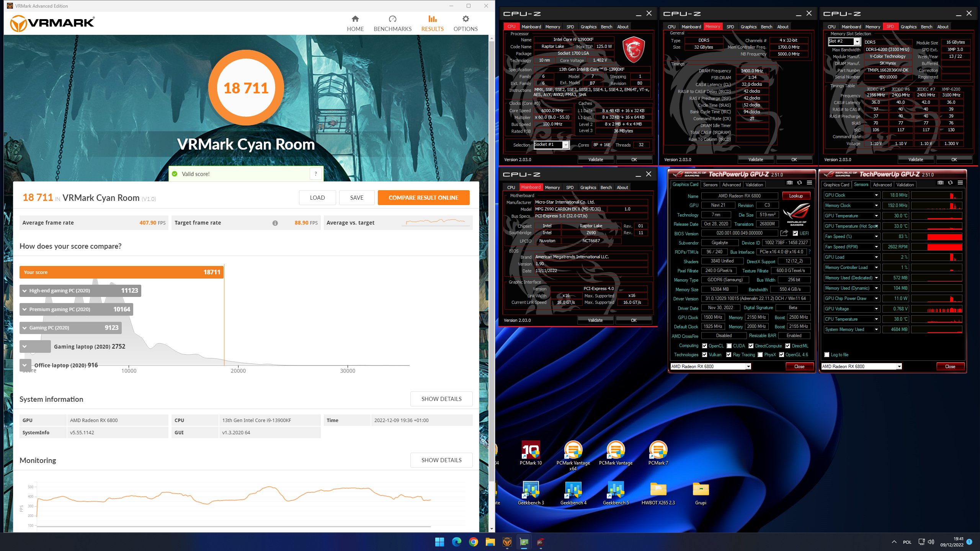Open PCMark Vantage x64 desktop shortcut

click(573, 456)
